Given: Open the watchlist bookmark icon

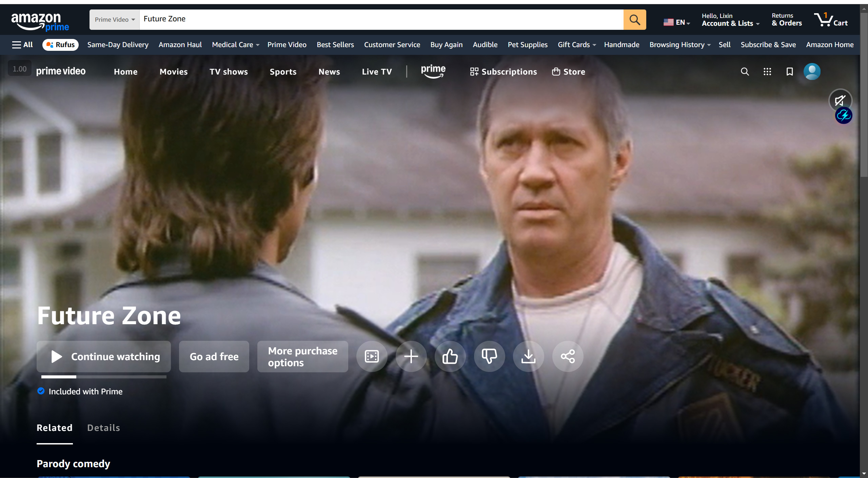Looking at the screenshot, I should (x=789, y=71).
